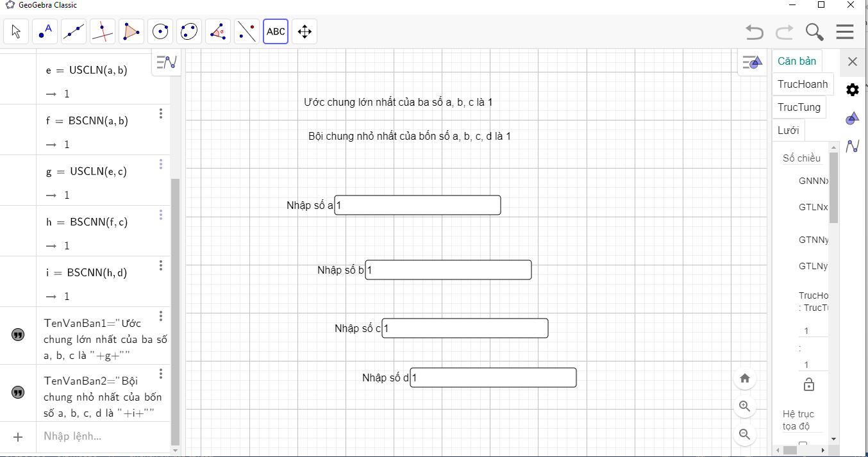Image resolution: width=868 pixels, height=457 pixels.
Task: Select the Polygon tool
Action: pyautogui.click(x=131, y=31)
